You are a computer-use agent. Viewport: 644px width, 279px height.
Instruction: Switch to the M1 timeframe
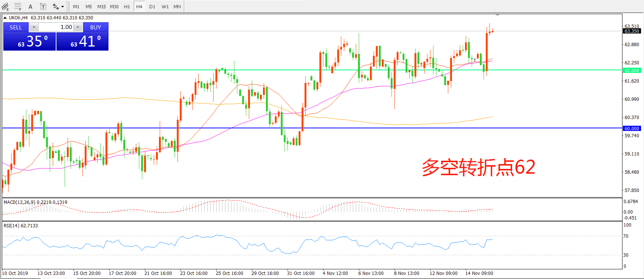pos(76,7)
